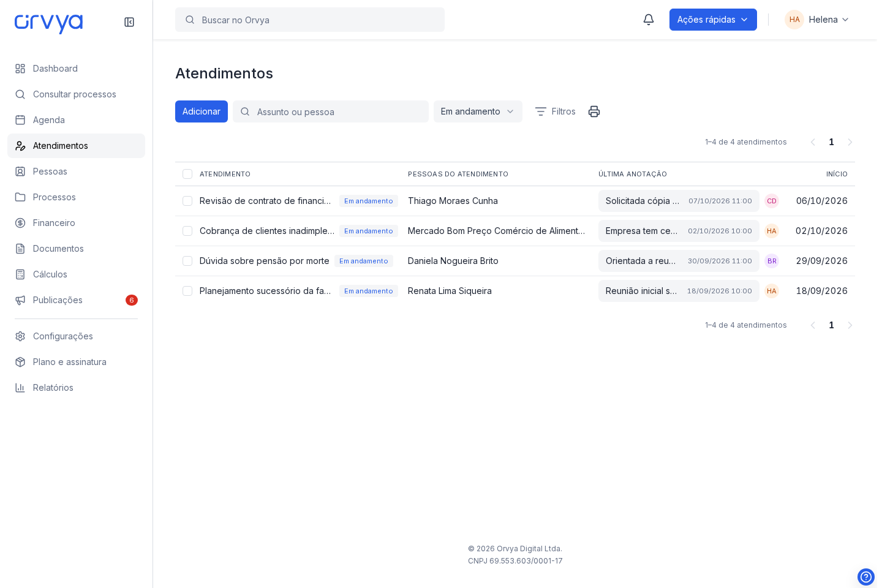The width and height of the screenshot is (882, 588).
Task: Open Filtros filter option
Action: point(555,111)
